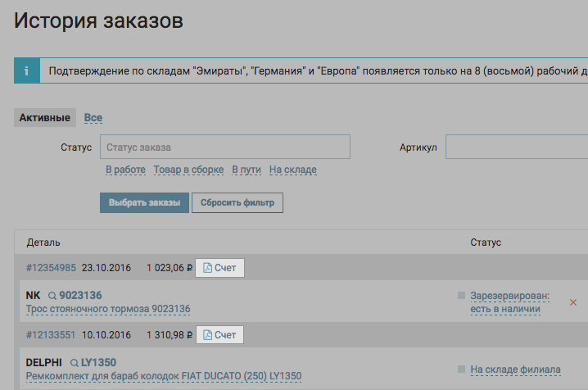Focus the Статус заказа input field

[x=225, y=147]
